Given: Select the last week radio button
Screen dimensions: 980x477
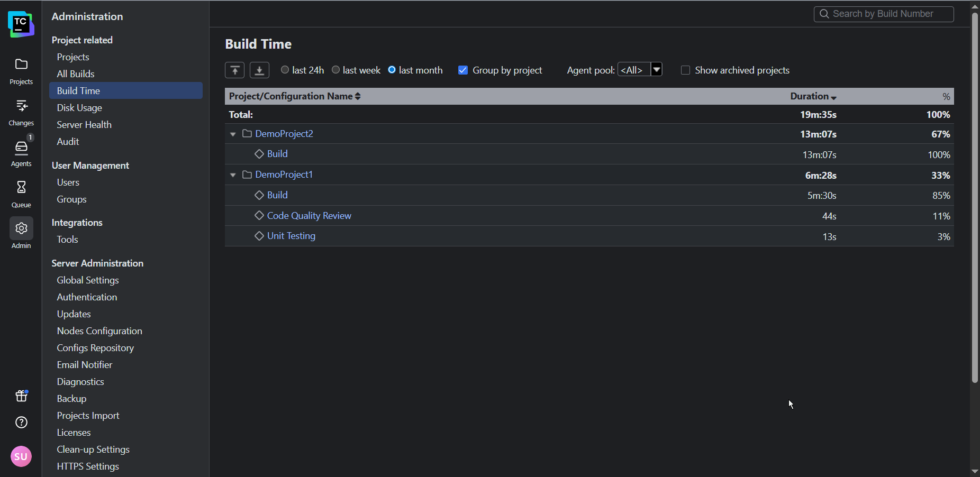Looking at the screenshot, I should pyautogui.click(x=336, y=70).
